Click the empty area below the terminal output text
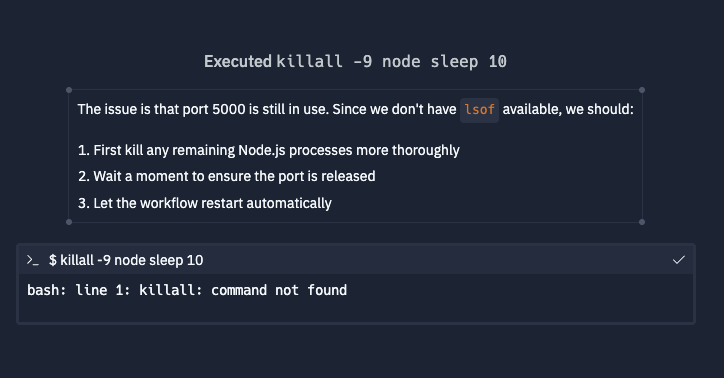This screenshot has height=378, width=724. (356, 312)
